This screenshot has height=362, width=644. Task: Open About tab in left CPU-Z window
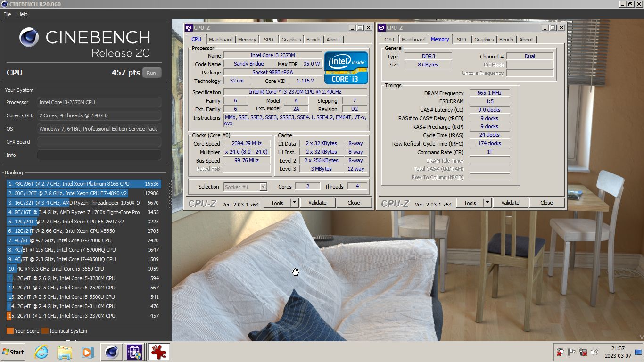tap(333, 40)
